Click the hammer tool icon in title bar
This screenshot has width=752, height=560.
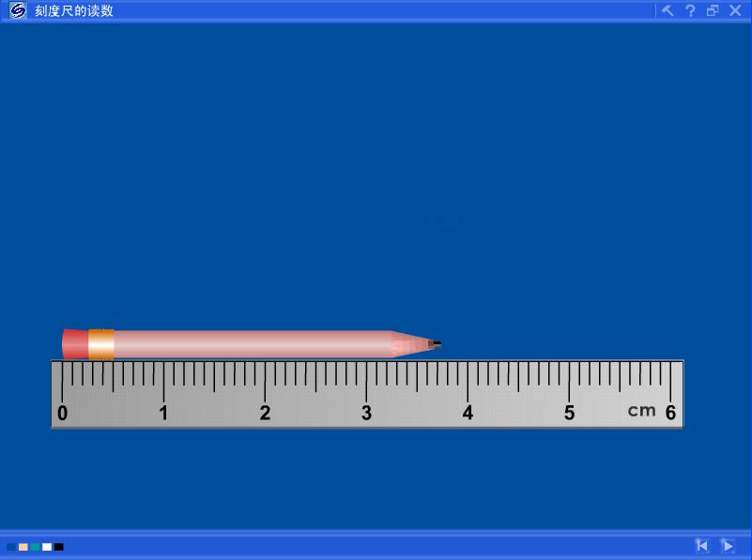point(668,11)
